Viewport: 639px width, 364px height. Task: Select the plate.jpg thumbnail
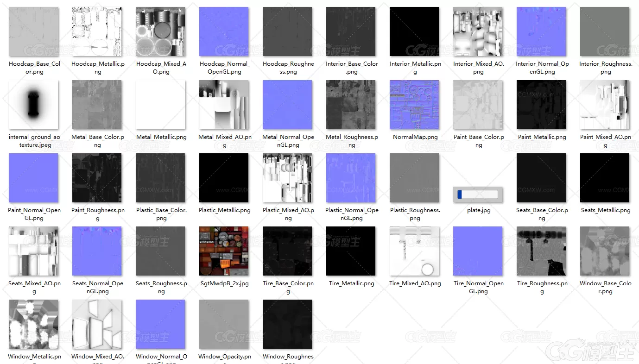478,195
